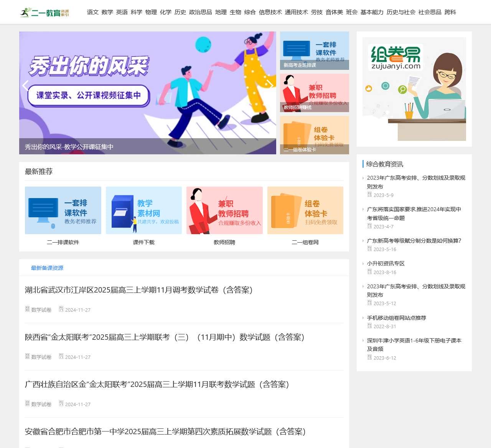The height and width of the screenshot is (448, 491).
Task: Open the 基本能力 navigation item
Action: pyautogui.click(x=372, y=12)
